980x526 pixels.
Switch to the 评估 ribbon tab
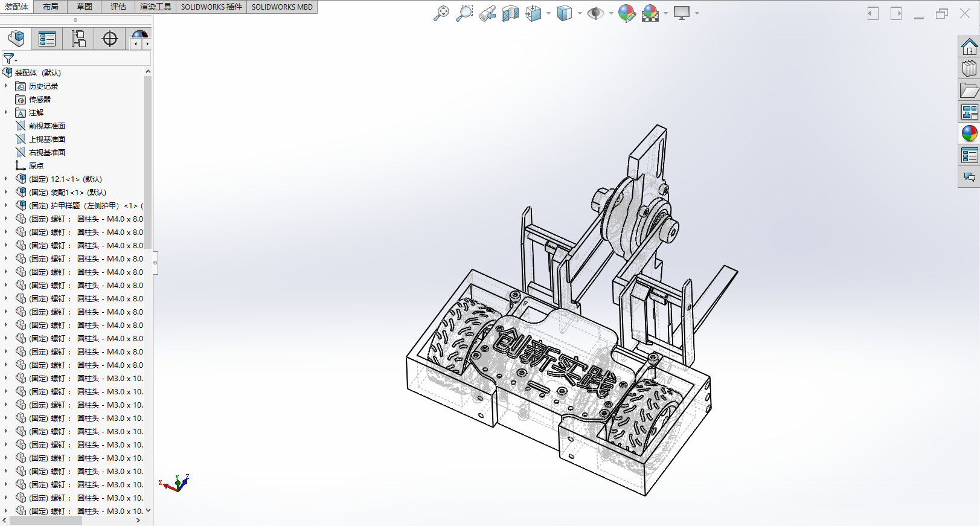118,7
